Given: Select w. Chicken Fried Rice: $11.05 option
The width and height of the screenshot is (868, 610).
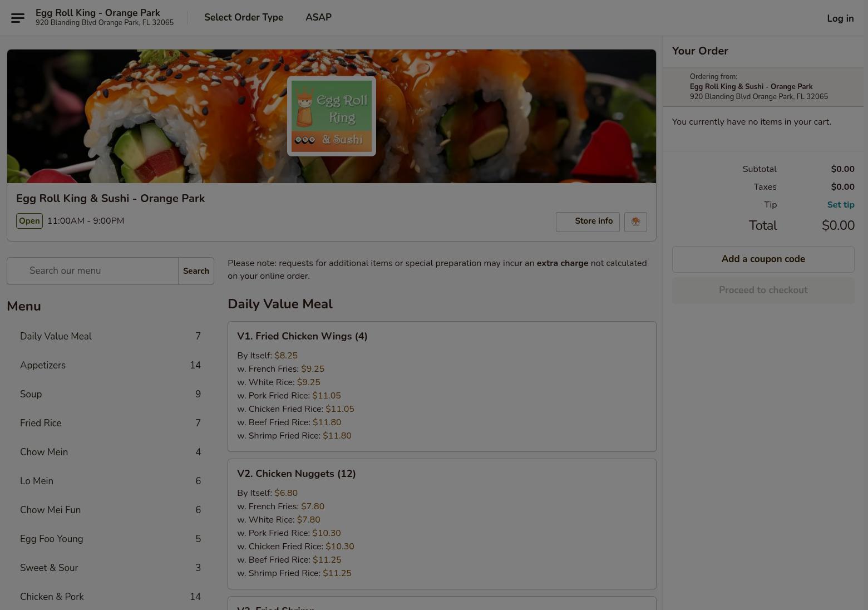Looking at the screenshot, I should click(295, 409).
